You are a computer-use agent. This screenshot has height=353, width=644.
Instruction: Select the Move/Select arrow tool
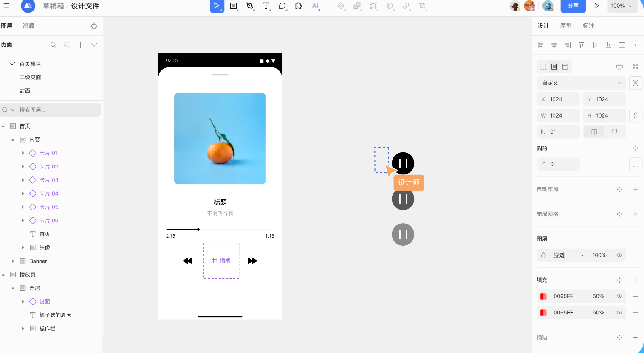[x=217, y=6]
